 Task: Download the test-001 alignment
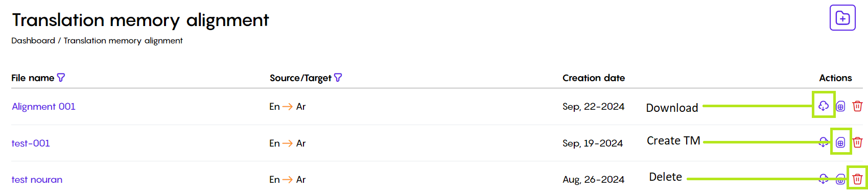pyautogui.click(x=823, y=142)
